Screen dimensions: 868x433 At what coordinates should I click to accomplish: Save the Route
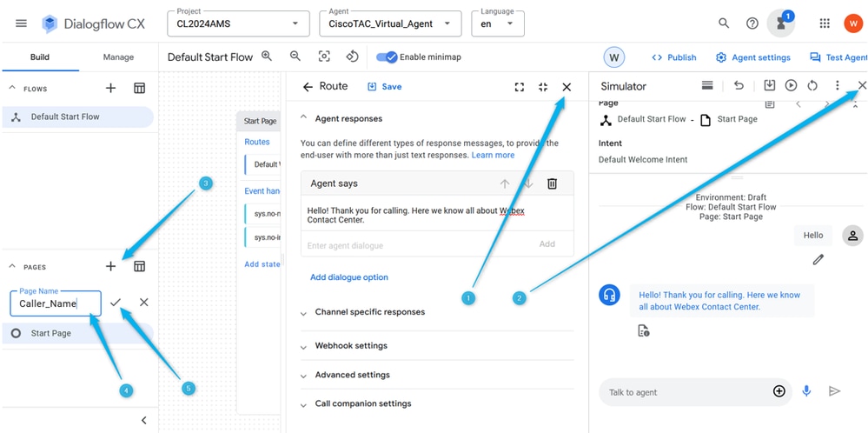tap(384, 86)
